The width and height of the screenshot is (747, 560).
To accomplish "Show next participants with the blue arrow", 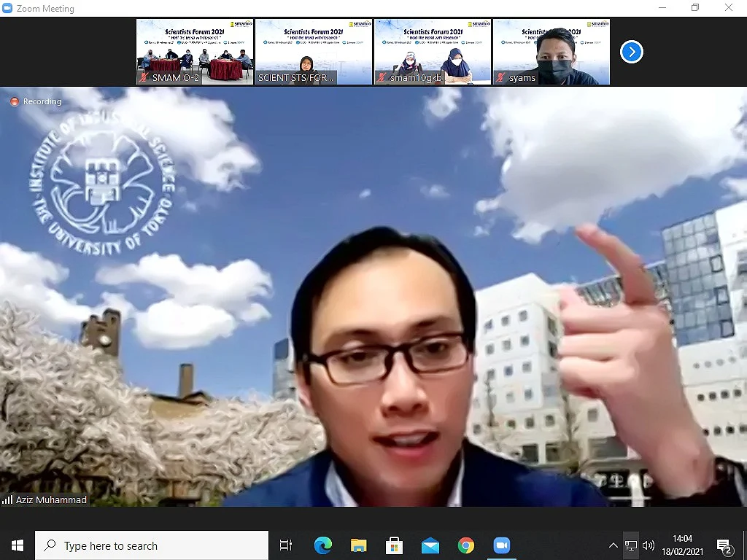I will coord(632,52).
